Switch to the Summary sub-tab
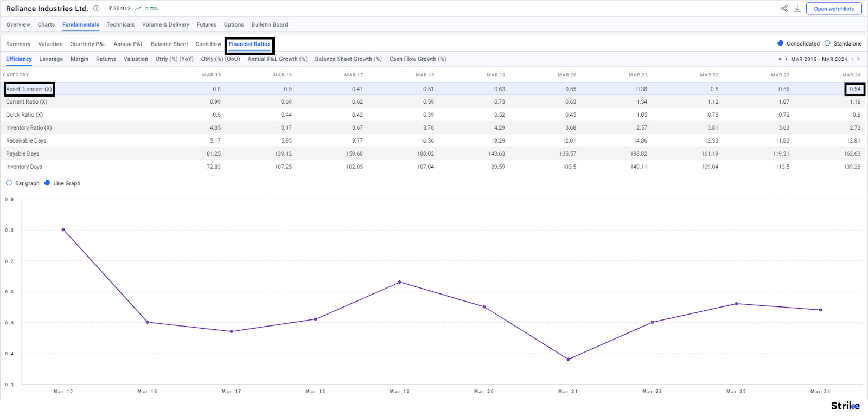 click(18, 44)
